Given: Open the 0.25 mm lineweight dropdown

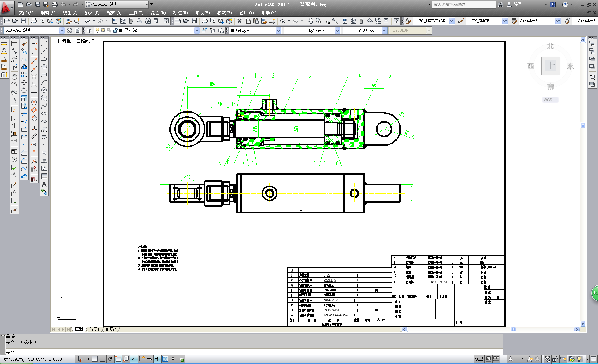Looking at the screenshot, I should tap(384, 31).
